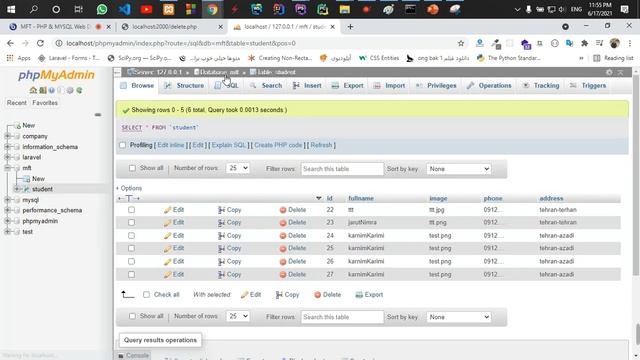Focus the lower Search this table field

click(x=342, y=317)
